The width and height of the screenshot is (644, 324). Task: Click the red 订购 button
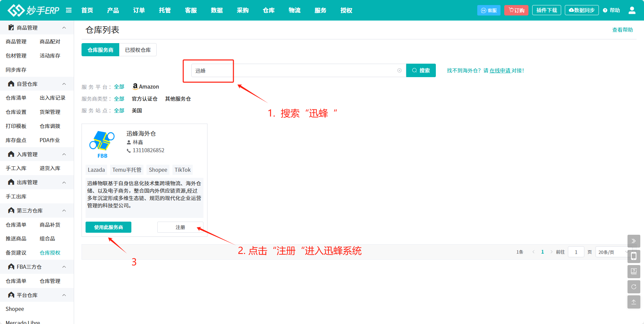click(516, 10)
